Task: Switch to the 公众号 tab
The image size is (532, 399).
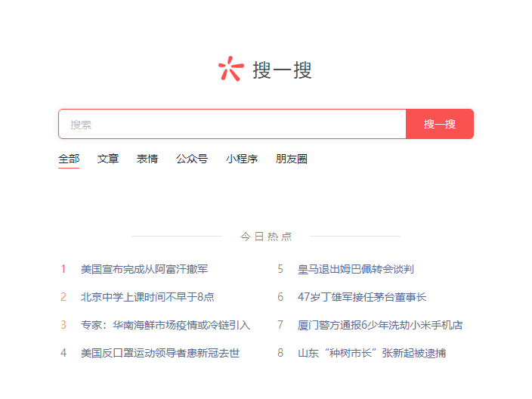Action: (192, 159)
